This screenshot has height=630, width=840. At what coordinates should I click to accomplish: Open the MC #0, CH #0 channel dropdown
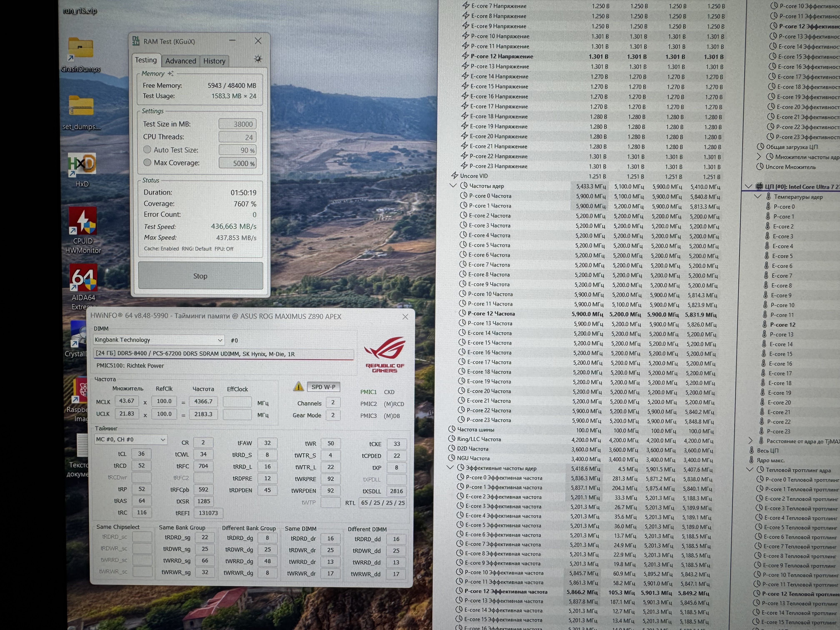pos(131,439)
